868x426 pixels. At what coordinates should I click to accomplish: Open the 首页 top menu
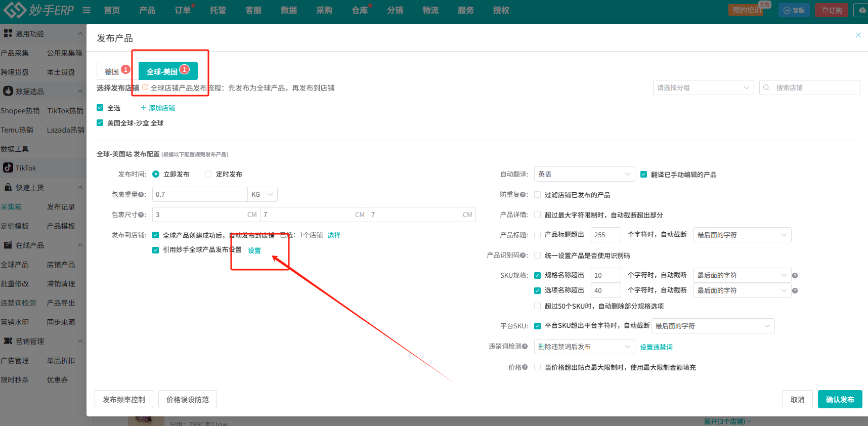click(x=112, y=10)
